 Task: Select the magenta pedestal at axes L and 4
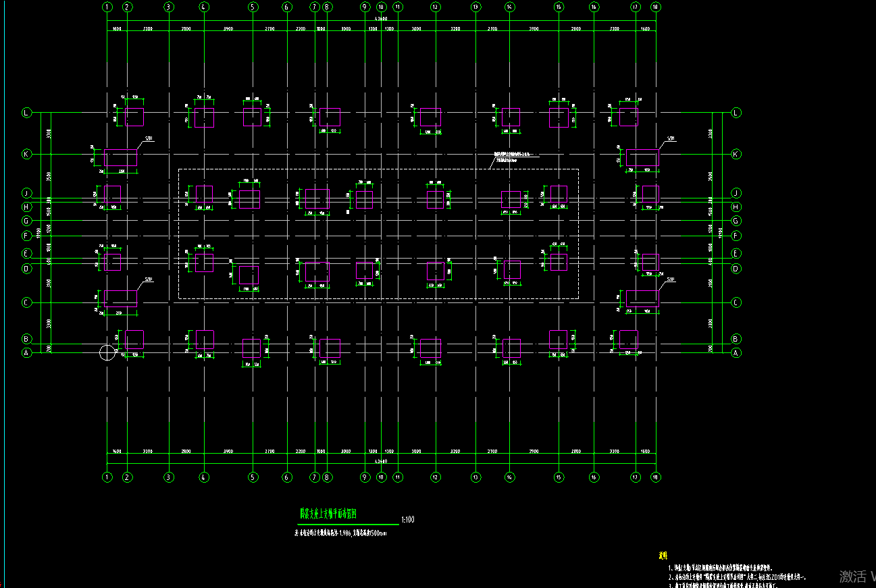point(204,117)
